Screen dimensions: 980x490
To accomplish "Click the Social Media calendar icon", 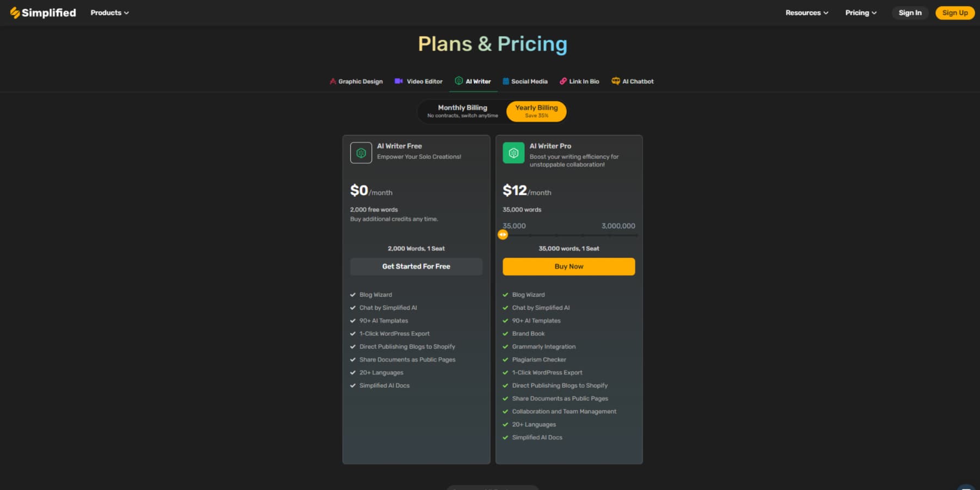I will 505,81.
